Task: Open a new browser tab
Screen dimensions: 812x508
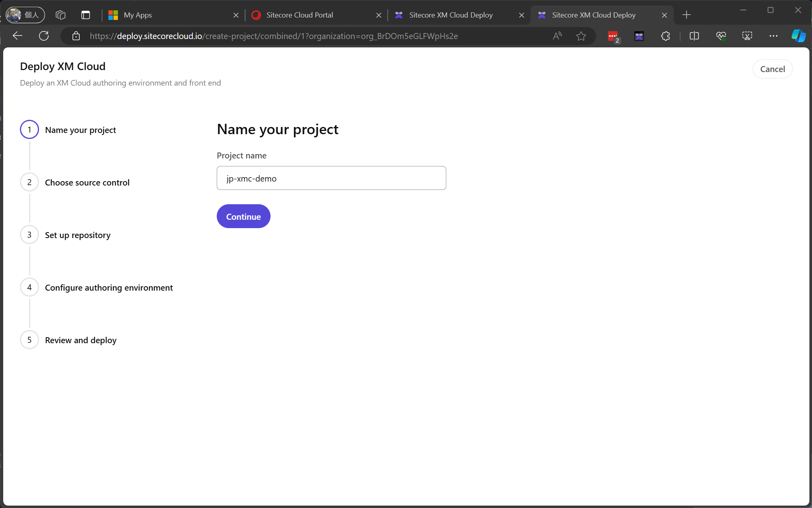Action: (x=686, y=15)
